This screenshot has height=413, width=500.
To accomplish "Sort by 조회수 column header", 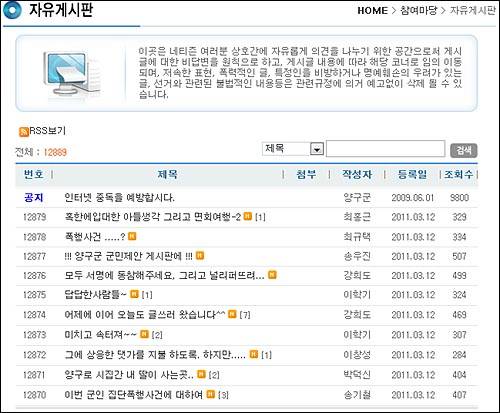I will [x=458, y=174].
